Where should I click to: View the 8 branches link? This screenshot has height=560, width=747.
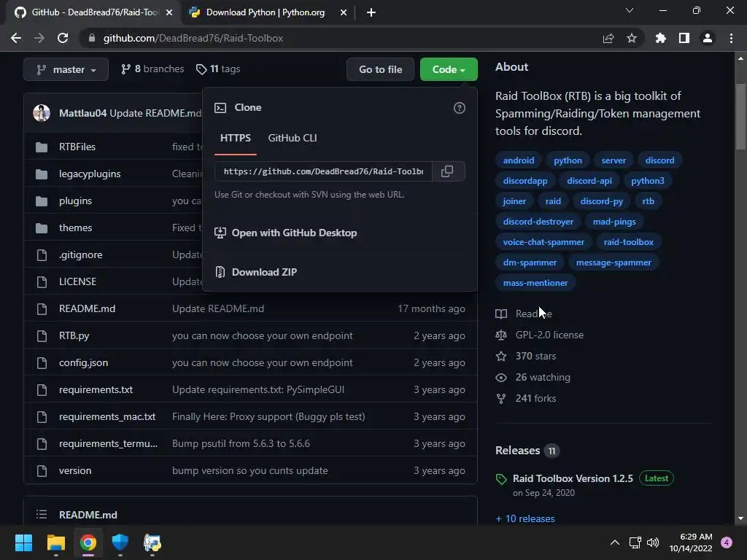(x=152, y=69)
